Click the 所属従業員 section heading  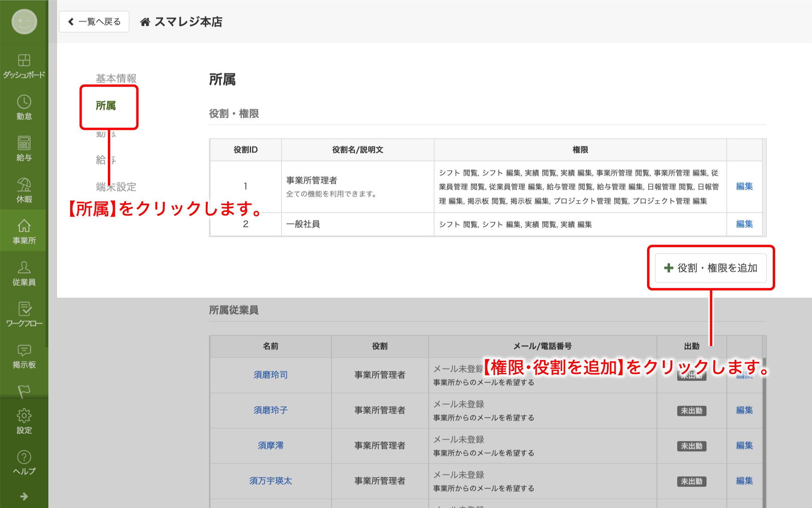[x=234, y=310]
